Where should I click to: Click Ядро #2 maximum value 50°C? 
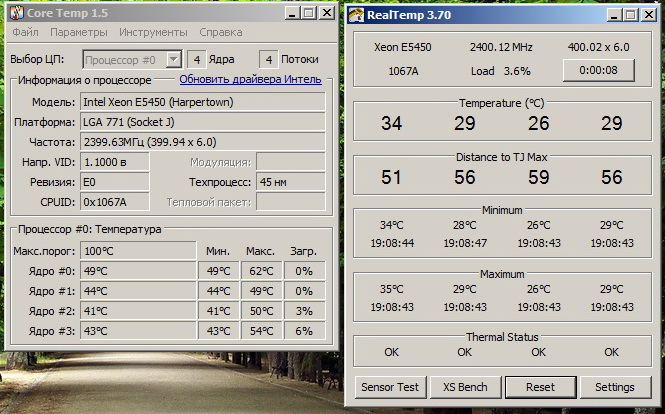click(x=262, y=311)
